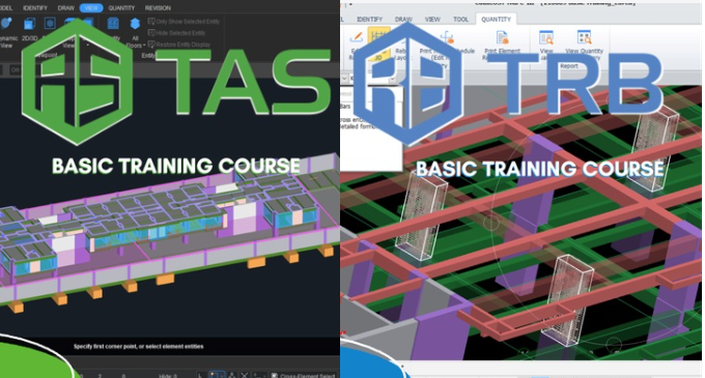This screenshot has height=378, width=705.
Task: Switch to 2D/3D view icon
Action: (x=29, y=24)
